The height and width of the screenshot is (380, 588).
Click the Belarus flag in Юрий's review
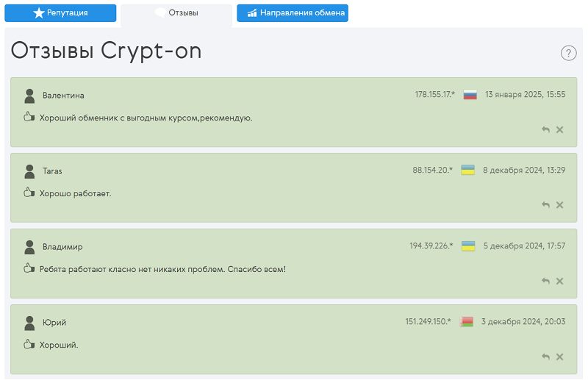467,321
